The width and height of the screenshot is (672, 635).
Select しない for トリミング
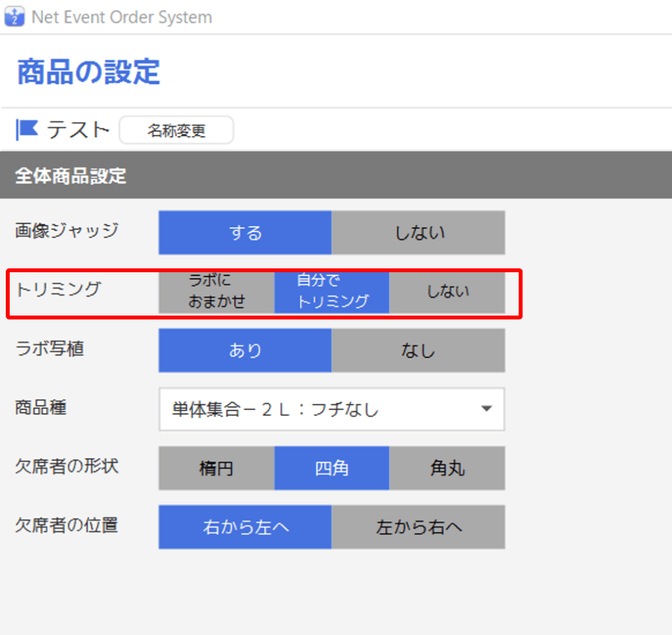pos(448,291)
